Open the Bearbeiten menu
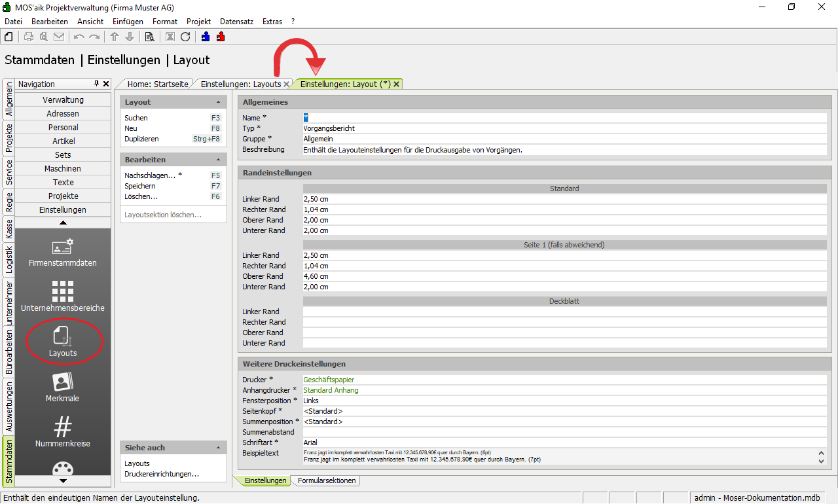Screen dimensions: 838x504 50,22
